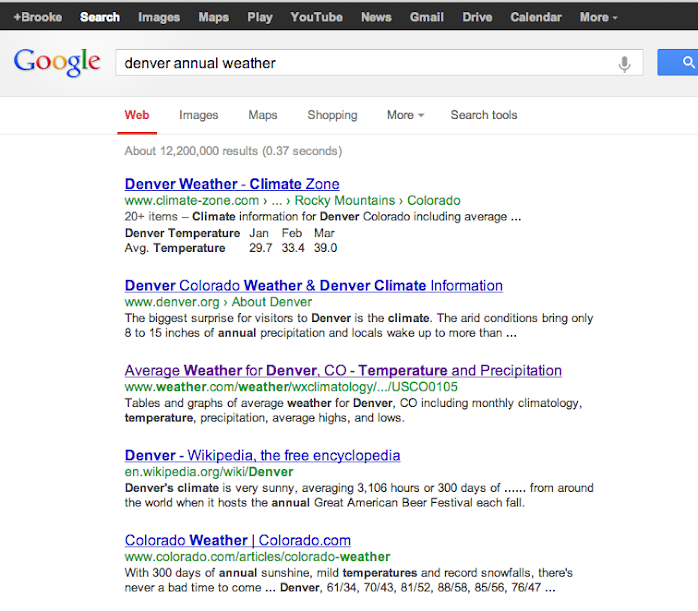Screen dimensions: 698x611
Task: Click the en.wikipedia.org/wiki/Denver URL
Action: (209, 472)
